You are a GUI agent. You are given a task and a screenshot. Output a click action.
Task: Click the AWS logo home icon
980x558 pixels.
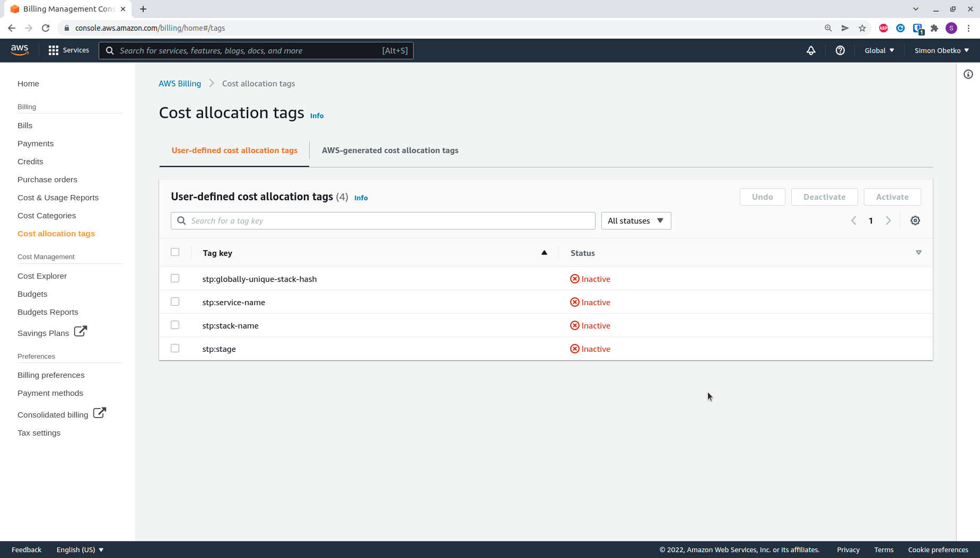pyautogui.click(x=20, y=50)
